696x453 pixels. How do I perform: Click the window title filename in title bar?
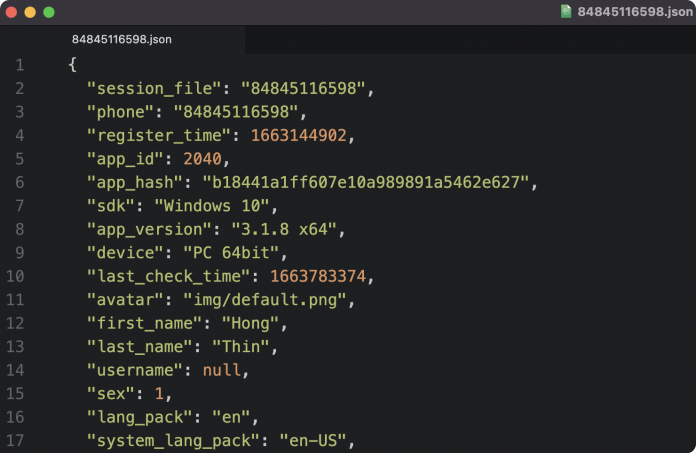pos(634,12)
